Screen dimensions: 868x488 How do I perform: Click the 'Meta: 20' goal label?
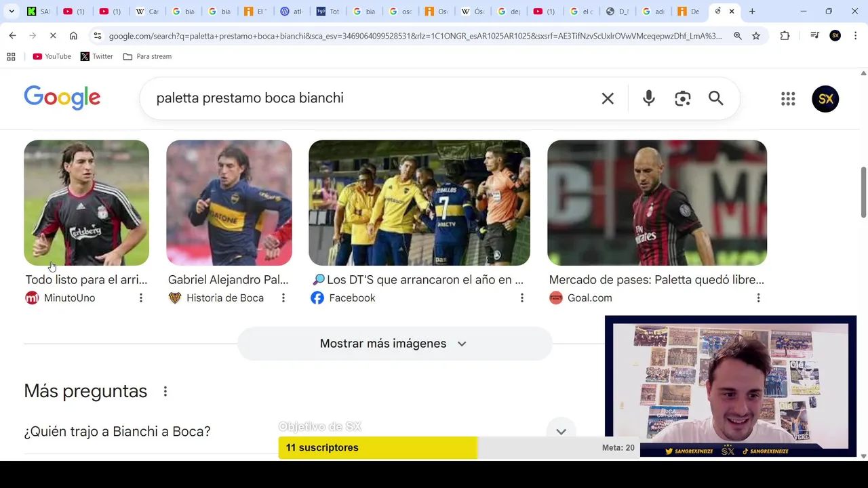618,448
